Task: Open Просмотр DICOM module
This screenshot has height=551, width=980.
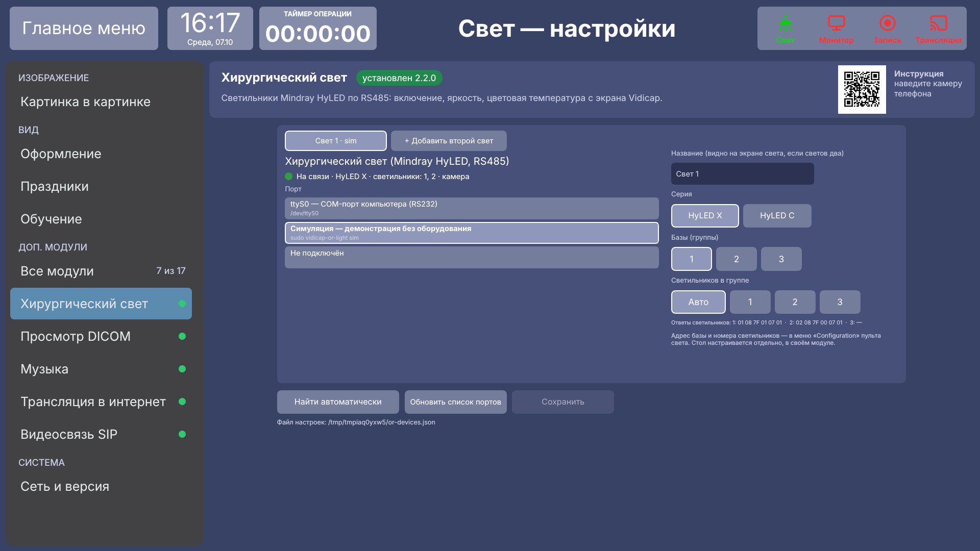Action: pos(101,336)
